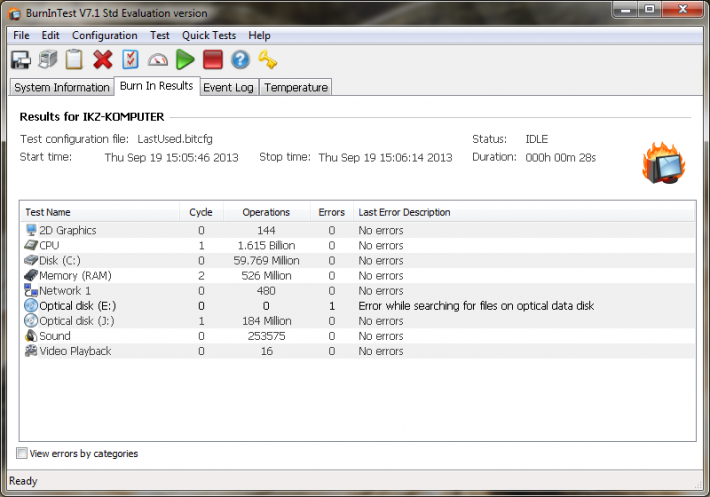Click the 'Ready' status bar text
The image size is (710, 497).
point(23,481)
